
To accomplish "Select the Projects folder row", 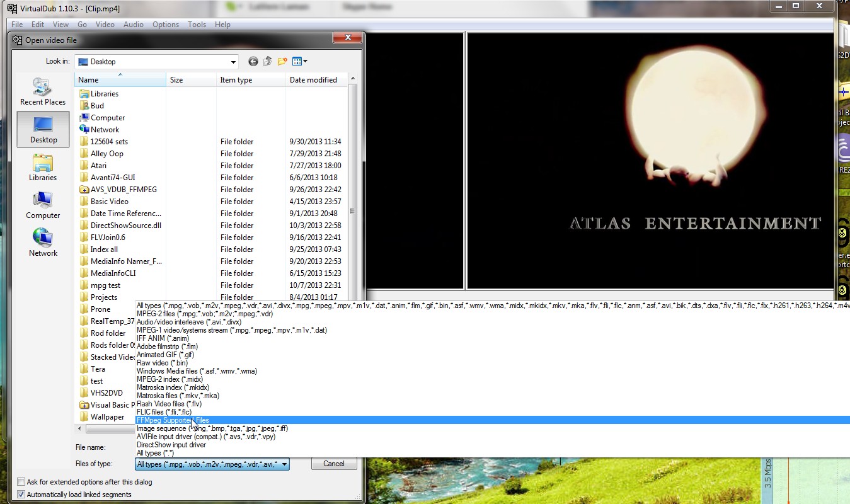I will [x=211, y=297].
